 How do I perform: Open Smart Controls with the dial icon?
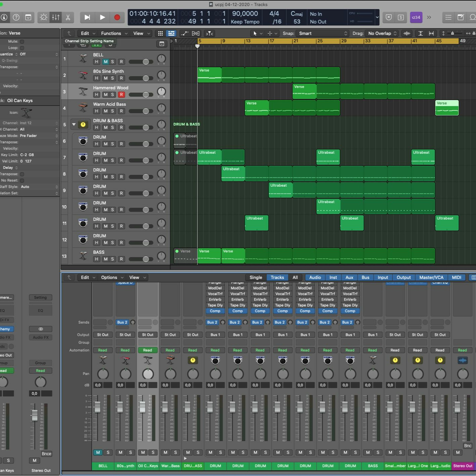coord(44,17)
